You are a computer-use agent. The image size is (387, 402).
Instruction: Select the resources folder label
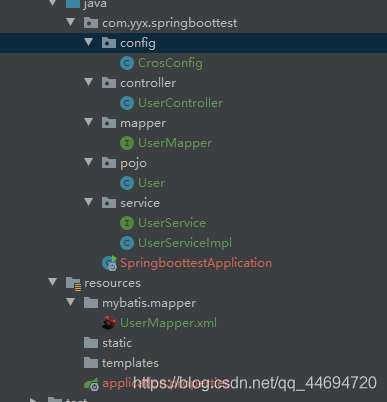coord(112,283)
